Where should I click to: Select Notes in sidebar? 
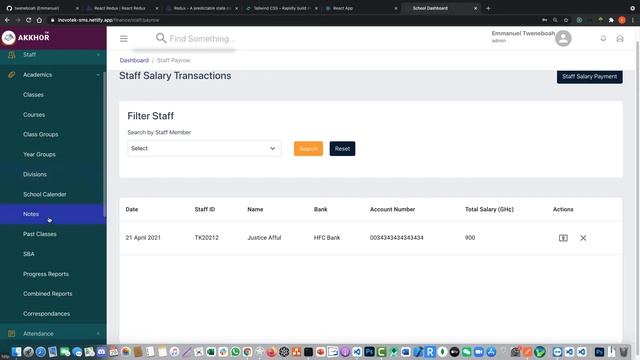(53, 214)
